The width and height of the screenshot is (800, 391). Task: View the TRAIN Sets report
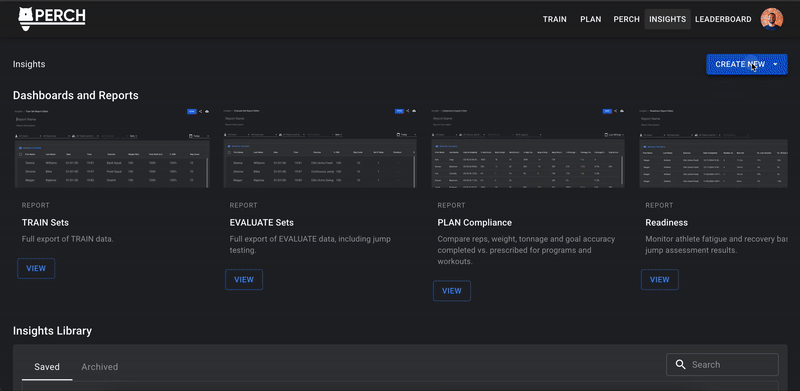pyautogui.click(x=36, y=268)
